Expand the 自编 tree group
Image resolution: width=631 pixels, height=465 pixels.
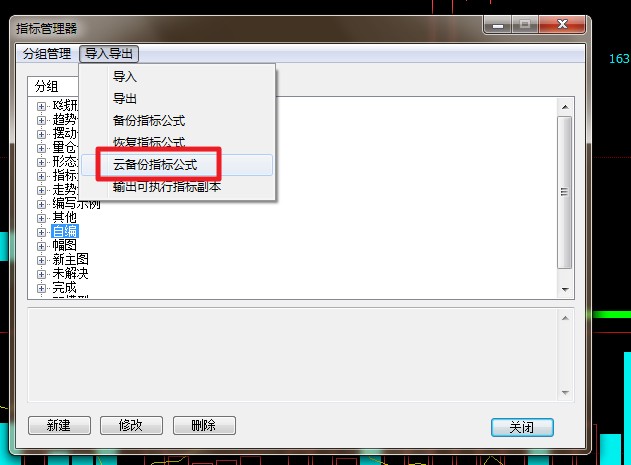pos(41,232)
